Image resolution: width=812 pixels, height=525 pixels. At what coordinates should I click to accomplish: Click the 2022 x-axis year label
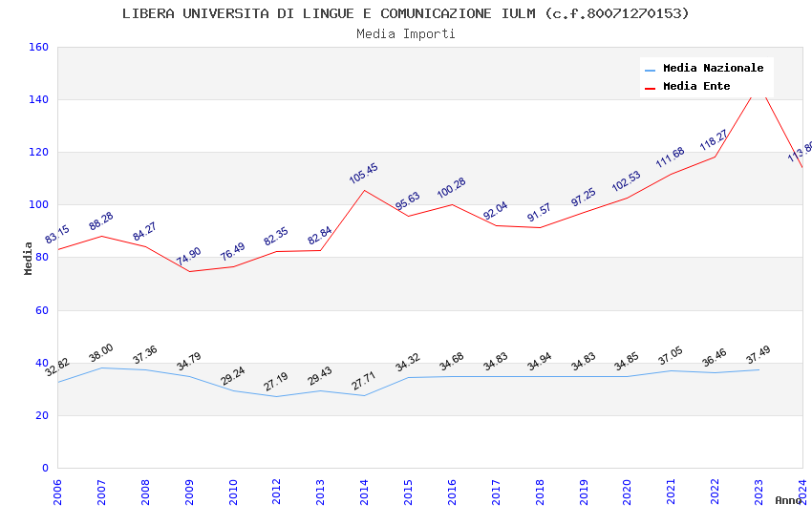[715, 492]
